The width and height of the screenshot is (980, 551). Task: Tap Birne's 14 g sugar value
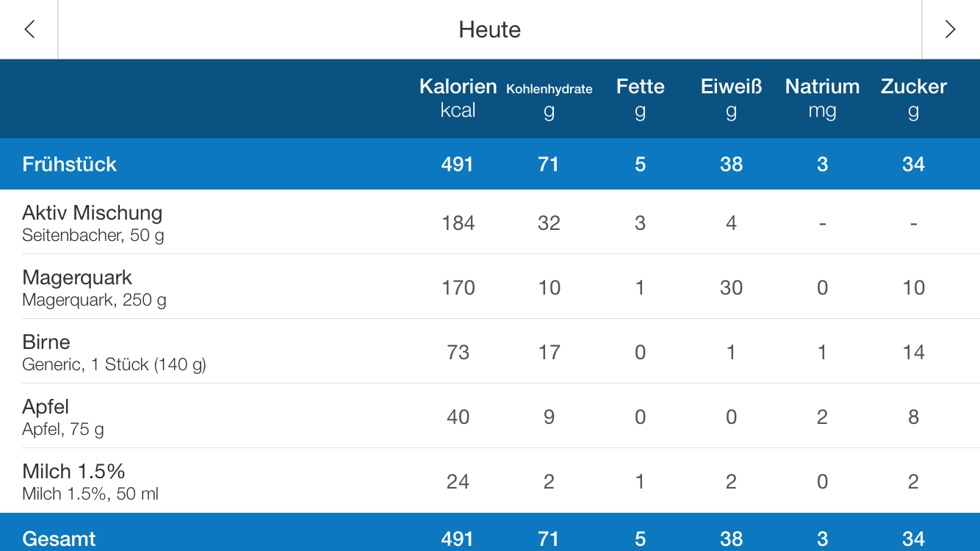[x=913, y=352]
